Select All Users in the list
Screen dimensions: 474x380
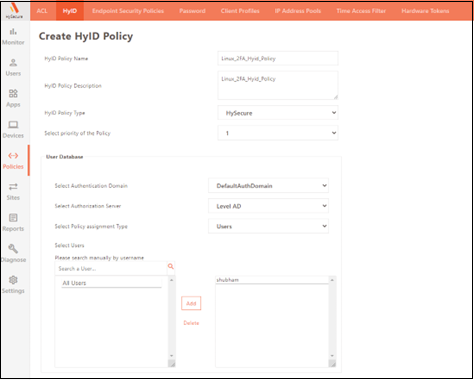(111, 283)
